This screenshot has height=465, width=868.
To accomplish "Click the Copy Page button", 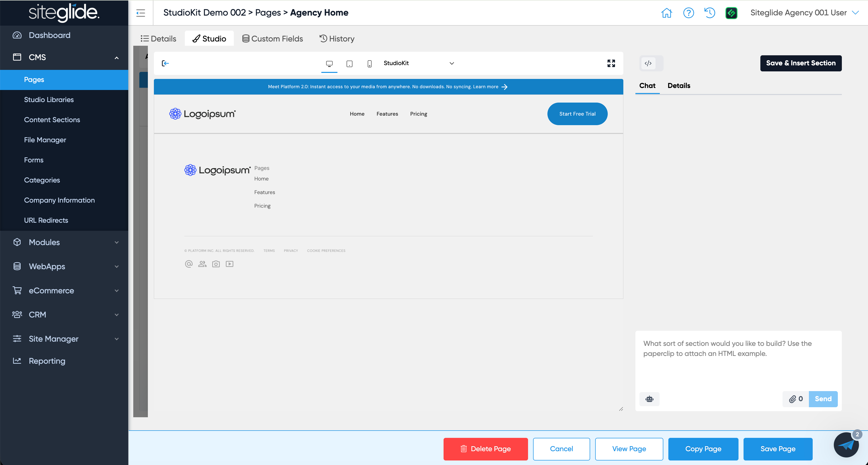I will coord(703,449).
